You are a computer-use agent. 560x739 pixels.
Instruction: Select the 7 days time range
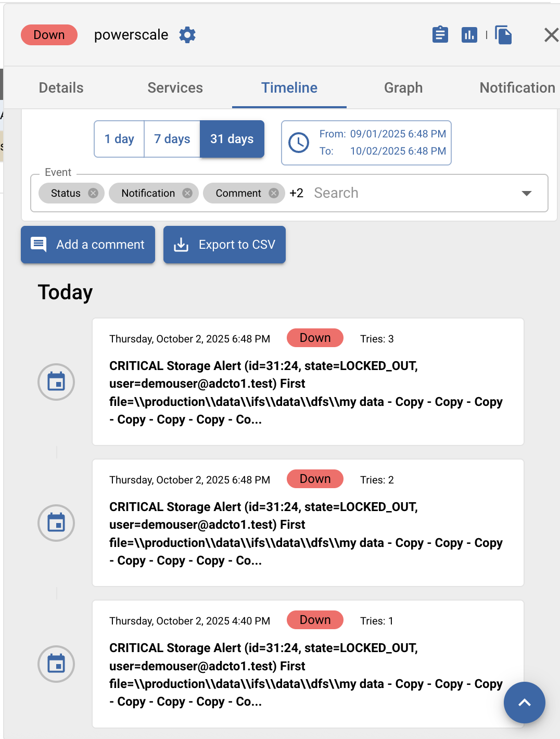172,139
